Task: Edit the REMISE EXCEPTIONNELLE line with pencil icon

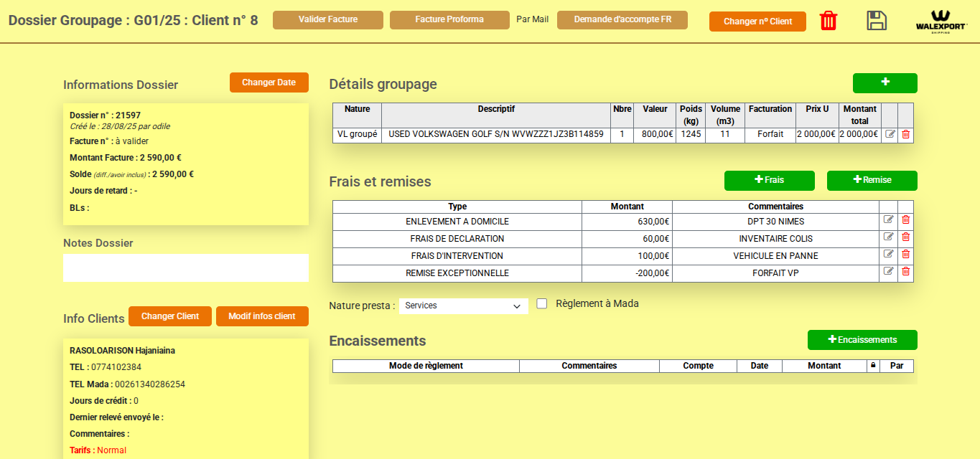Action: [x=890, y=273]
